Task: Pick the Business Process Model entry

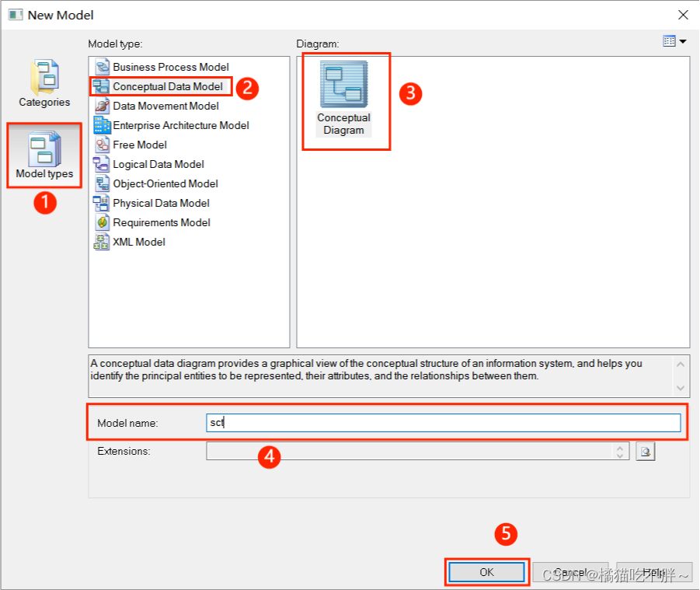Action: click(x=170, y=67)
